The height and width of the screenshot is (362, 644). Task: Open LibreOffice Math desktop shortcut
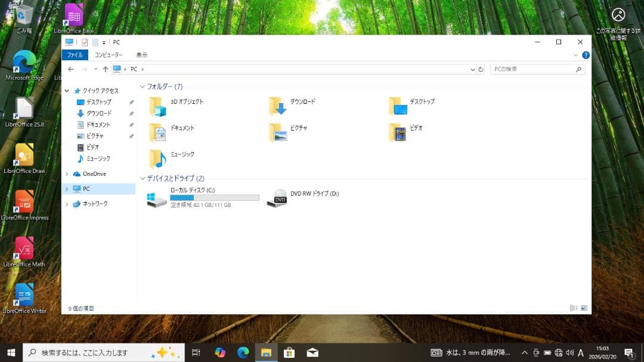click(24, 252)
